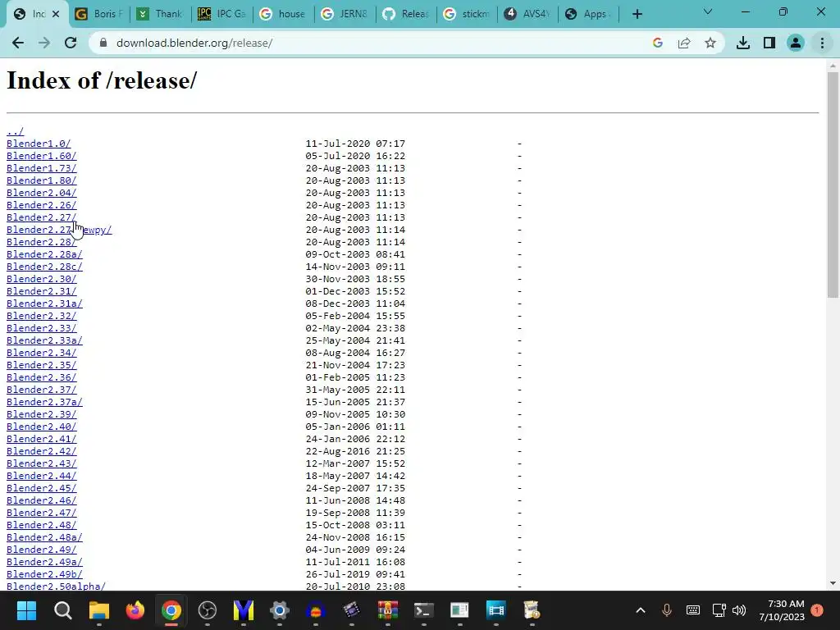Open the clapperboard video app in taskbar
Screen dimensions: 840x630
[351, 610]
